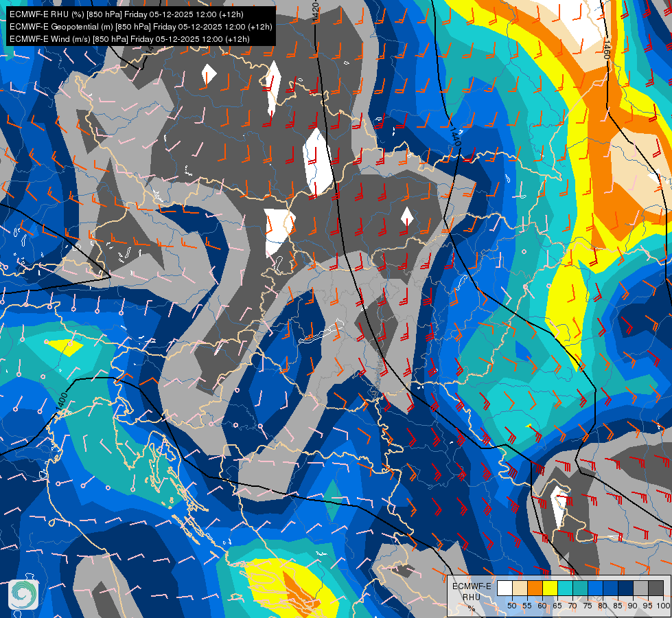Click the swirl weather logo icon
The image size is (672, 618).
point(23,594)
